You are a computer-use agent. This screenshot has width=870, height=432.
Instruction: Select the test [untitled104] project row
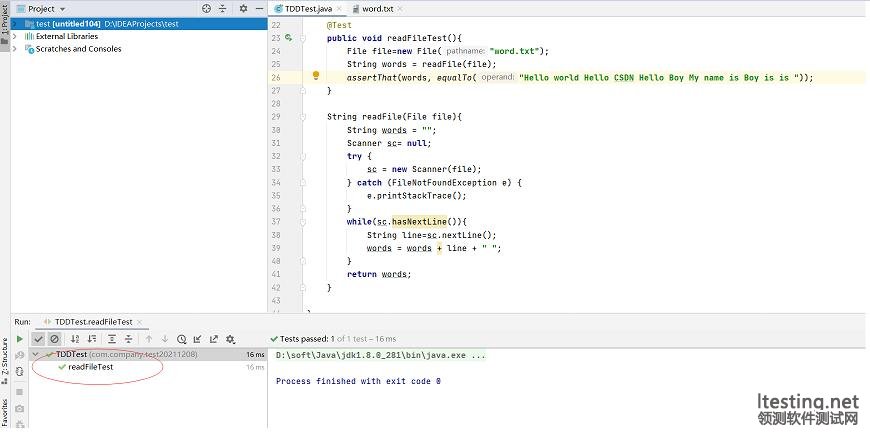coord(139,24)
